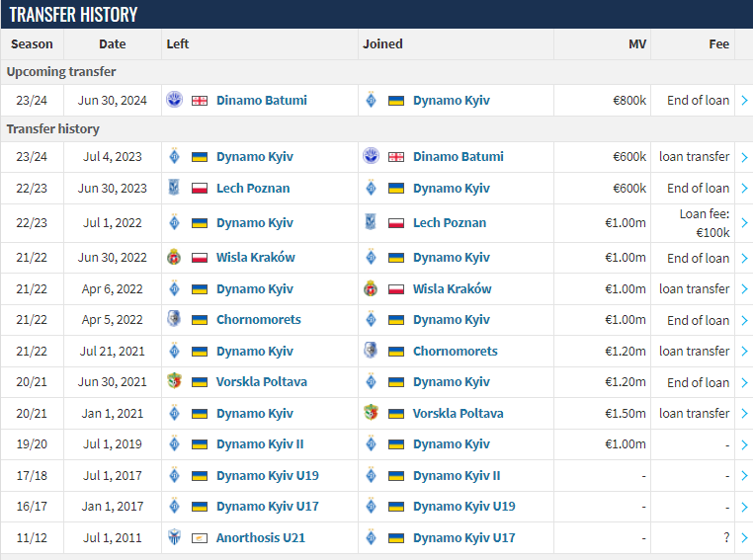Click Lech Poznan crest in Jun 30, 2023 row

click(174, 188)
